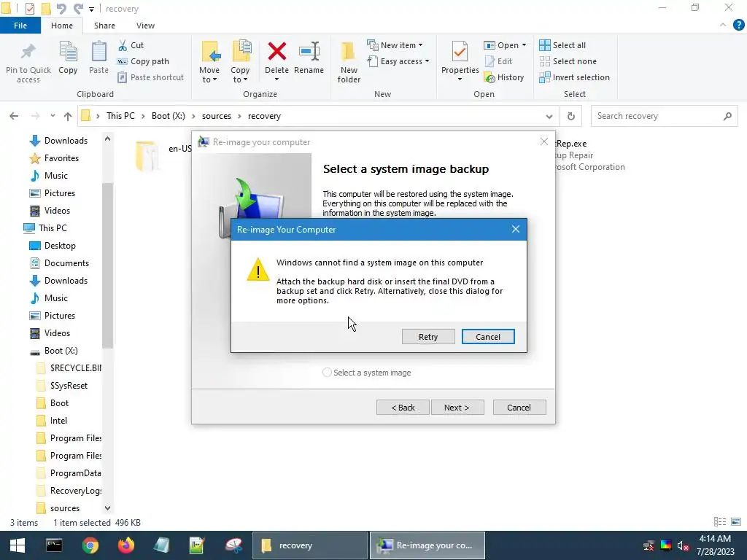
Task: Collapse the ribbon with chevron
Action: (723, 26)
